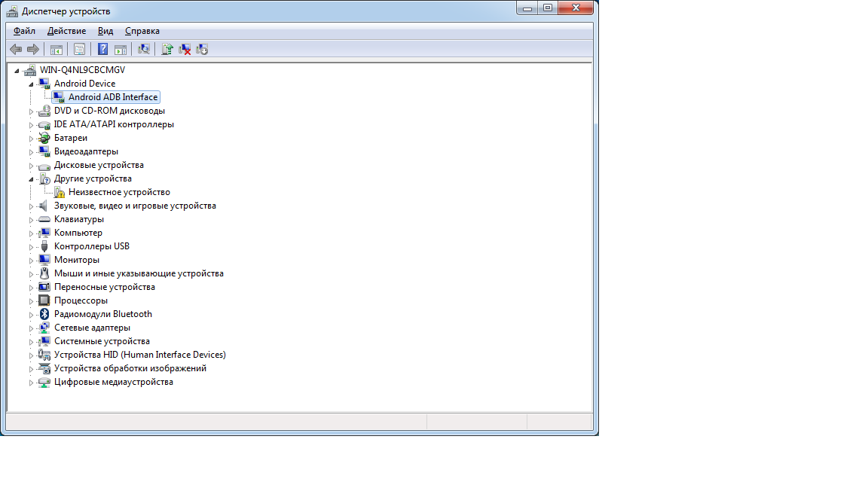This screenshot has height=488, width=868.
Task: Click the Процессоры chip icon
Action: tap(44, 301)
